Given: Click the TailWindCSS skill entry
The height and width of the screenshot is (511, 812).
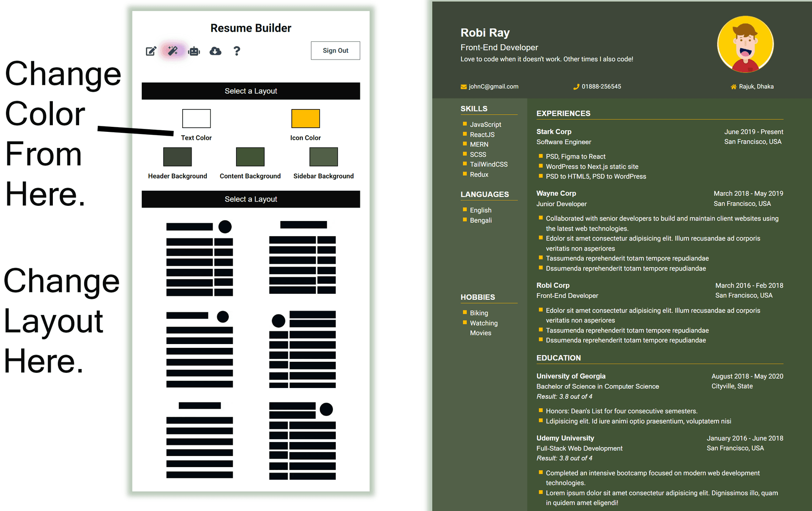Looking at the screenshot, I should point(488,164).
